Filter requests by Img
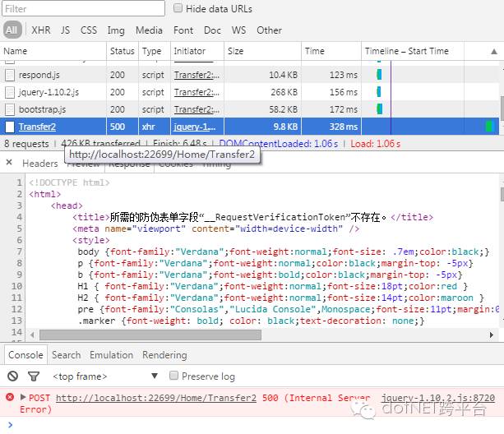 [x=116, y=30]
